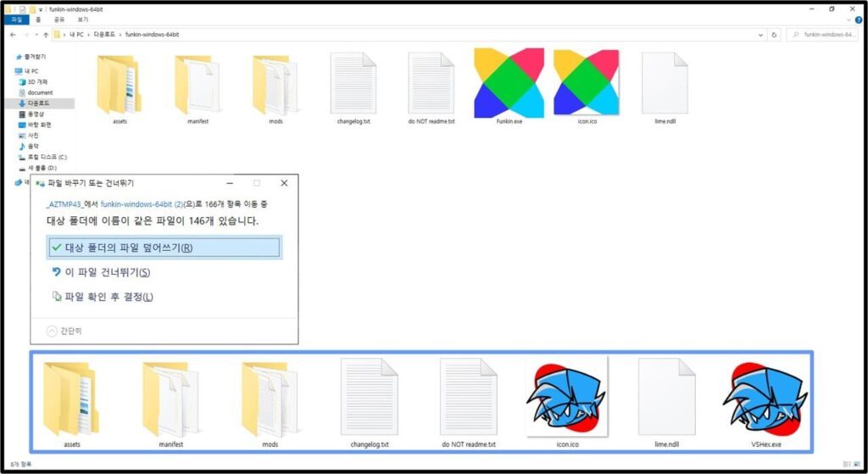Choose 파일 확인 후 결정(L)

(102, 297)
